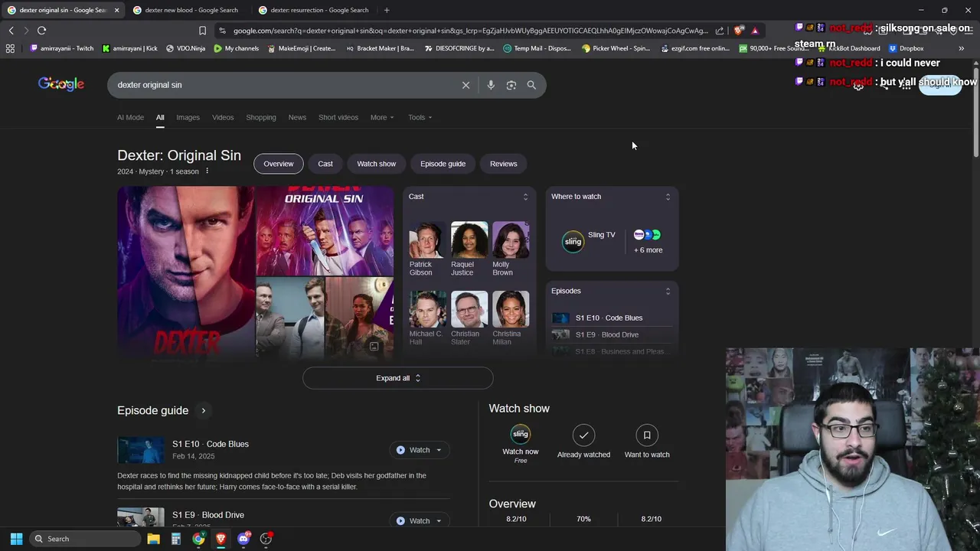Image resolution: width=980 pixels, height=551 pixels.
Task: Show more bookmarks with the double-chevron
Action: pyautogui.click(x=961, y=48)
